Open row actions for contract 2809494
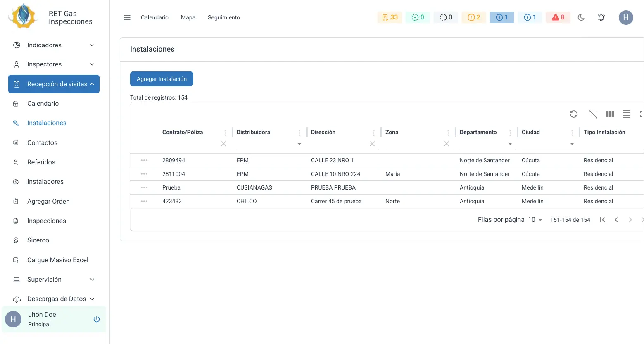644x344 pixels. [x=144, y=160]
